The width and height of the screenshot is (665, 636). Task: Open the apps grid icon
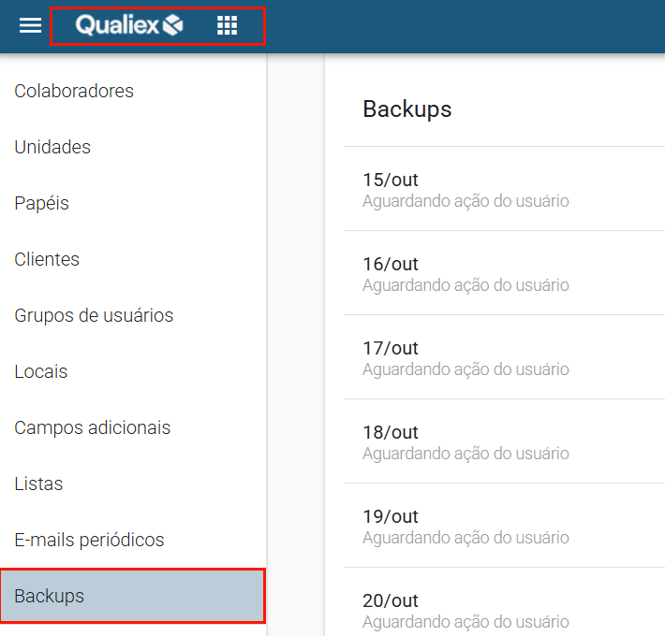pyautogui.click(x=227, y=26)
